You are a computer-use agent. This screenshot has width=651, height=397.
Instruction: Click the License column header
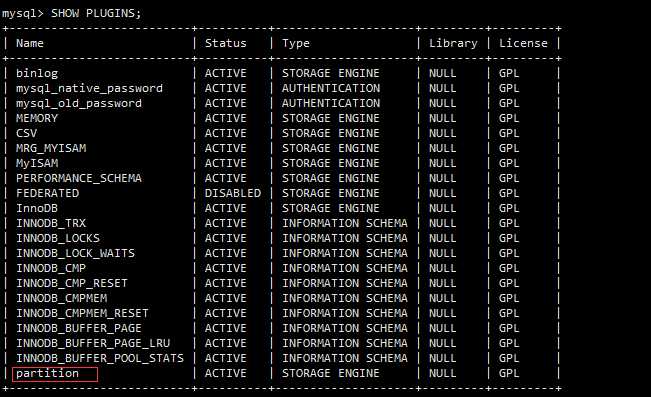[x=523, y=43]
